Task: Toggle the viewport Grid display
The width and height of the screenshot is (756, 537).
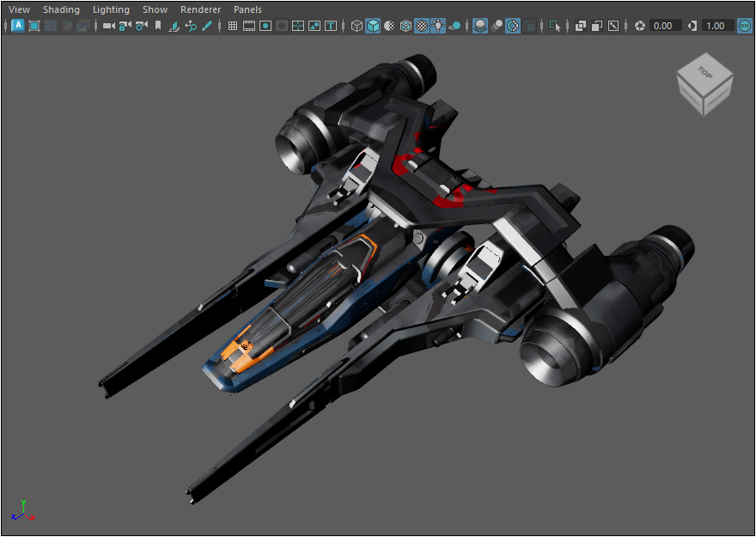Action: pyautogui.click(x=233, y=26)
